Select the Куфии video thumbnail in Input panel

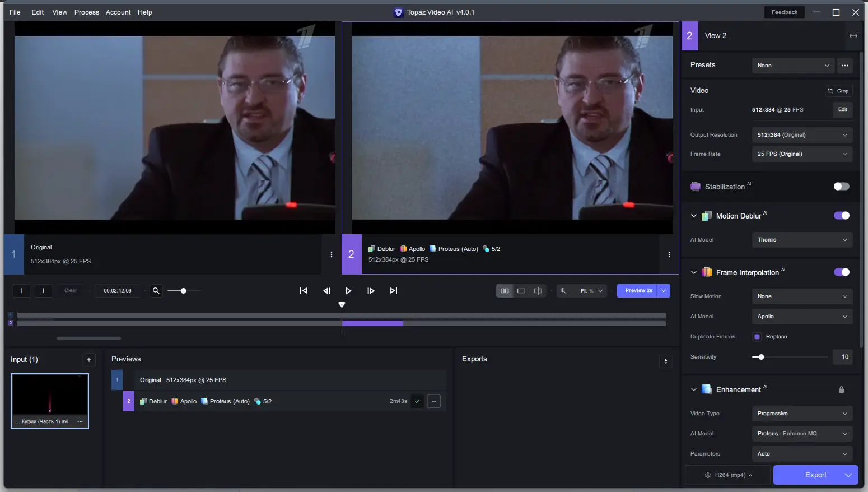pyautogui.click(x=49, y=399)
